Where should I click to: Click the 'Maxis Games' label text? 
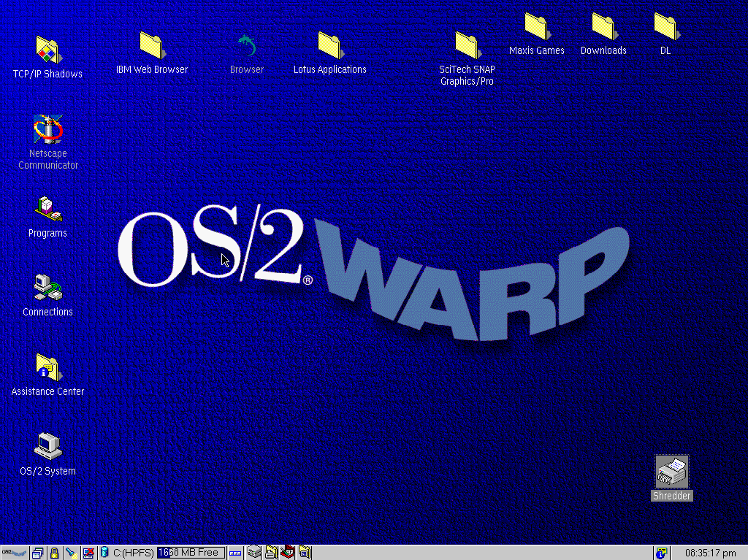537,50
